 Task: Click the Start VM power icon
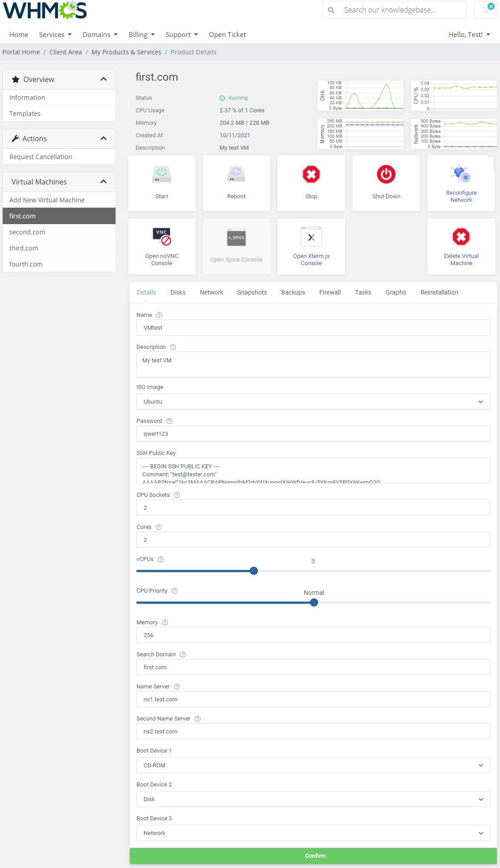click(x=161, y=174)
